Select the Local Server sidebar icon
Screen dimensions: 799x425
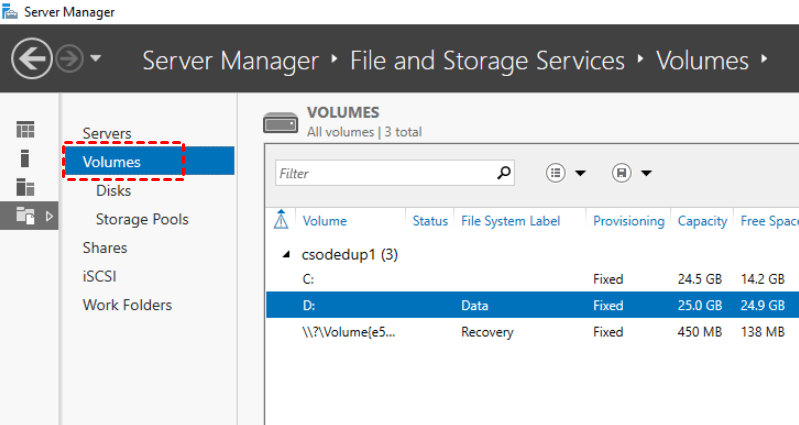click(x=25, y=158)
